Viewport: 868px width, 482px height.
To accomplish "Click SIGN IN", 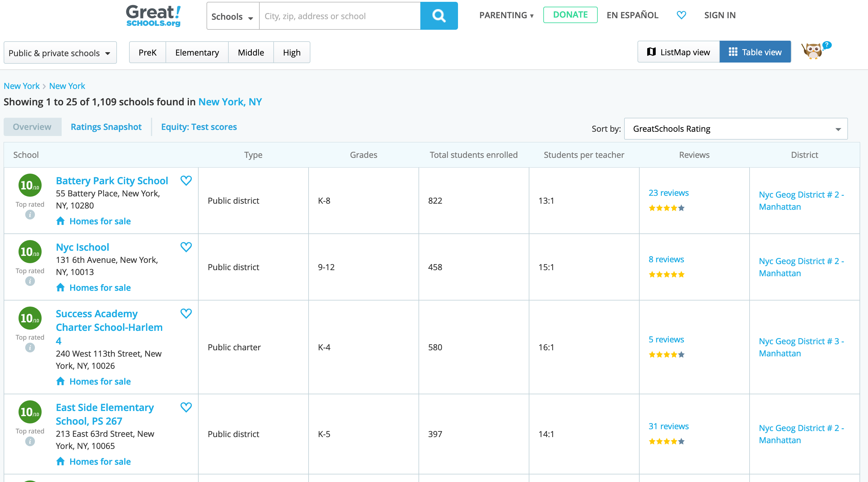I will coord(720,15).
